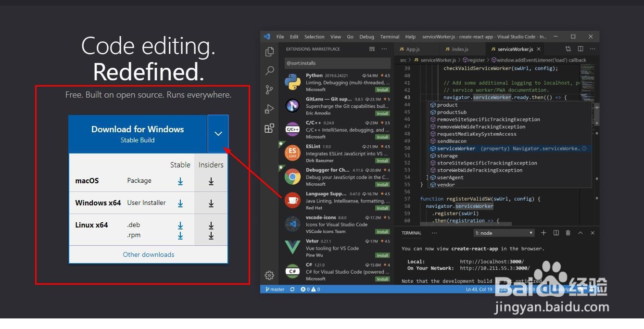Viewport: 644px width, 329px height.
Task: Click the src breadcrumb
Action: [403, 60]
